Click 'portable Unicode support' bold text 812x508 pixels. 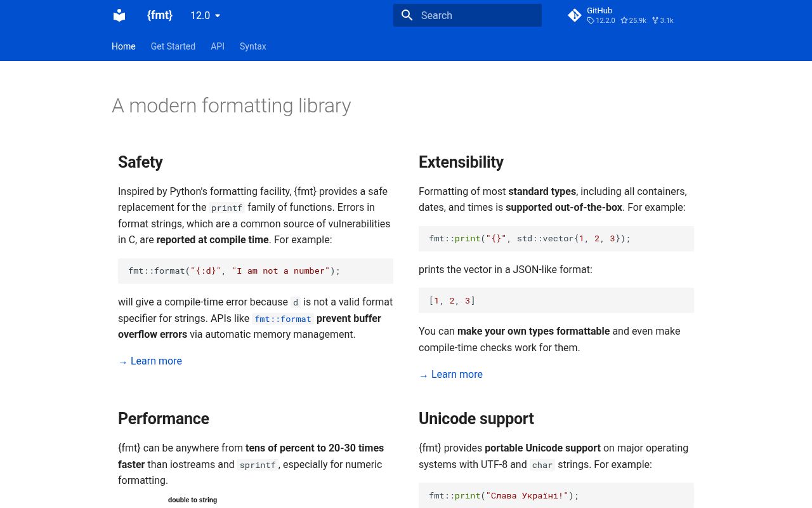pos(542,448)
